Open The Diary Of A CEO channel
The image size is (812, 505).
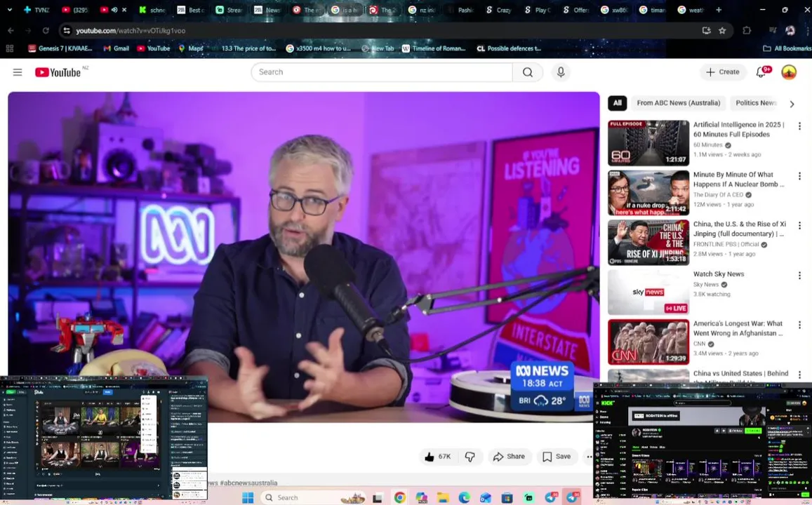718,194
